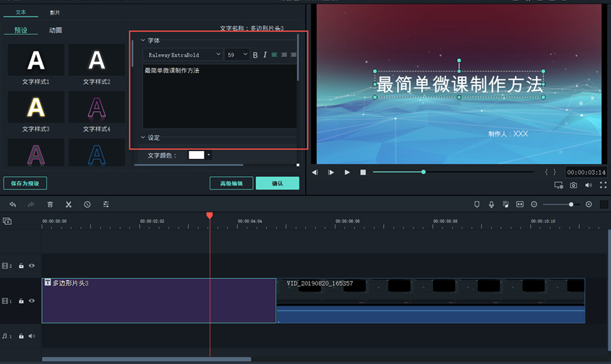This screenshot has height=364, width=611.
Task: Align text center
Action: pyautogui.click(x=284, y=55)
